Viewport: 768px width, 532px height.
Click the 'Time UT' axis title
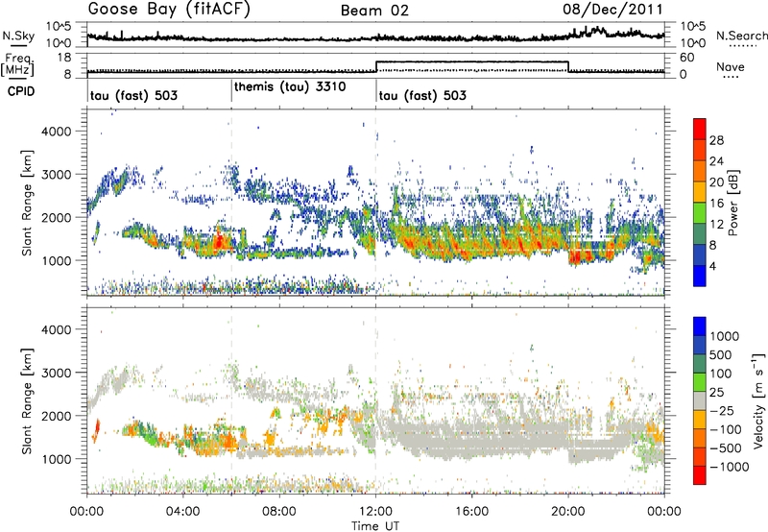pyautogui.click(x=375, y=526)
